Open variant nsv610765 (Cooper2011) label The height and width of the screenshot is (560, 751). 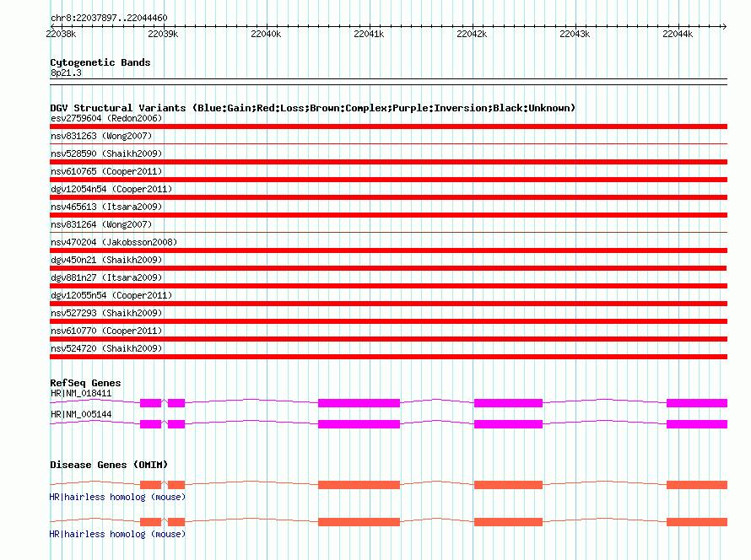coord(106,171)
